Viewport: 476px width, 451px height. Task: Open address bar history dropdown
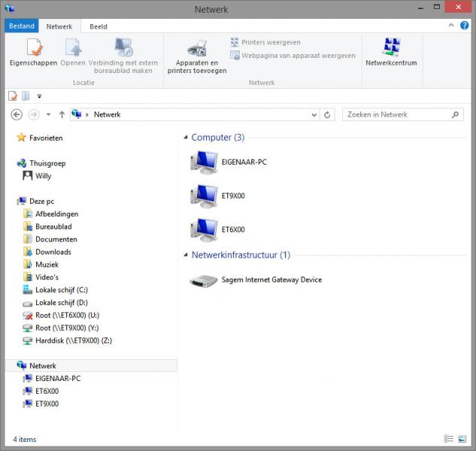pos(314,115)
